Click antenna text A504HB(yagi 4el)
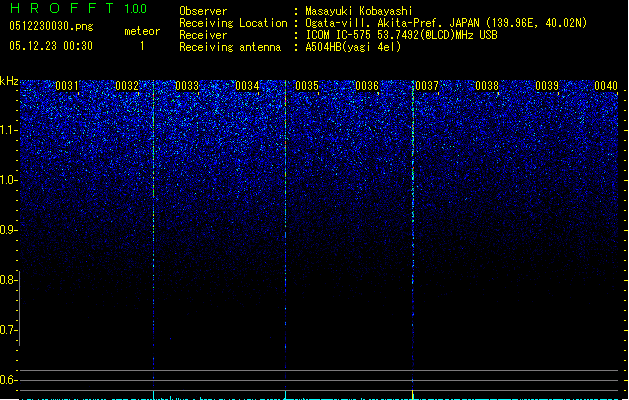 [353, 47]
